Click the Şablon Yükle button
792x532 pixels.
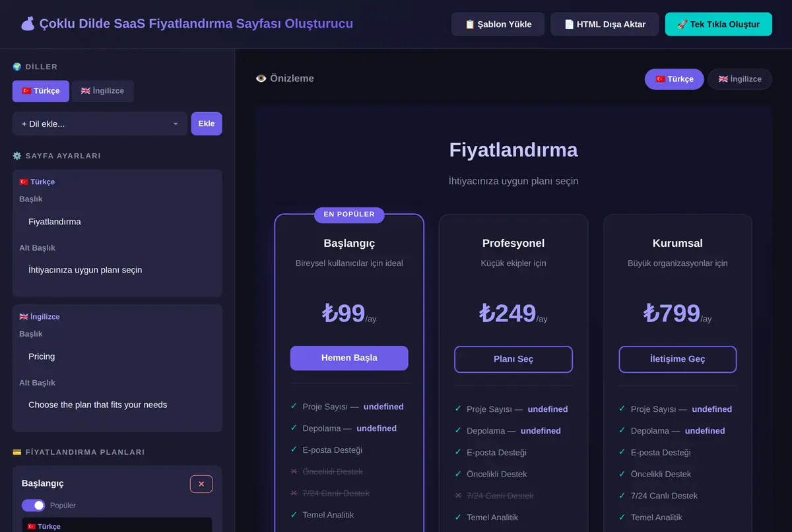(x=498, y=24)
